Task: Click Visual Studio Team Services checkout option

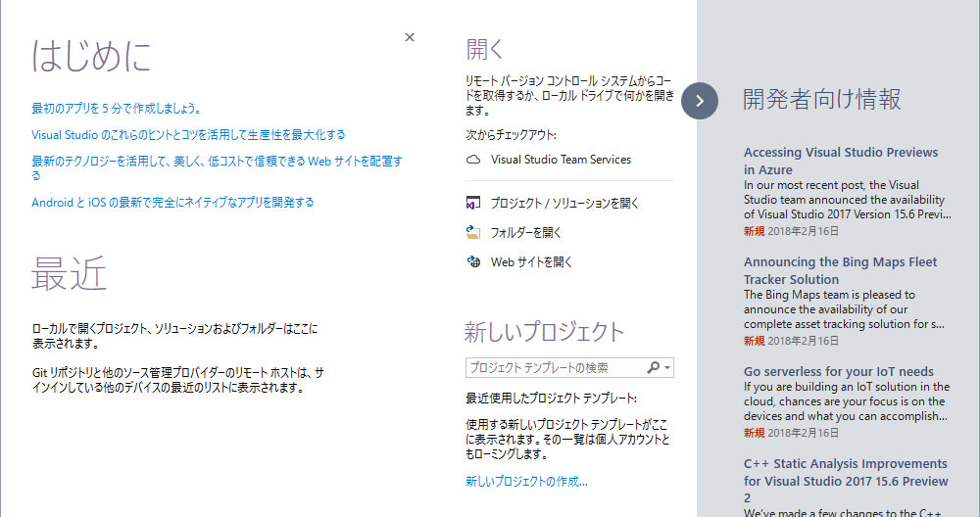Action: 561,160
